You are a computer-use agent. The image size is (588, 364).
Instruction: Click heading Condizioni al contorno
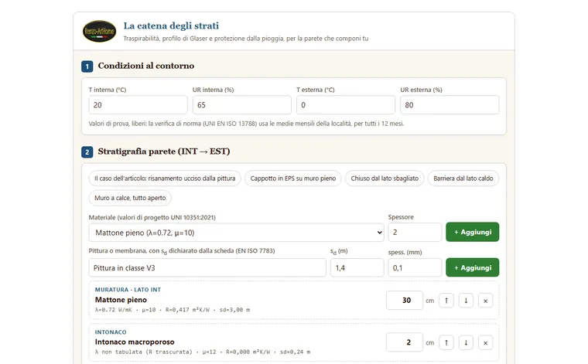click(x=146, y=66)
